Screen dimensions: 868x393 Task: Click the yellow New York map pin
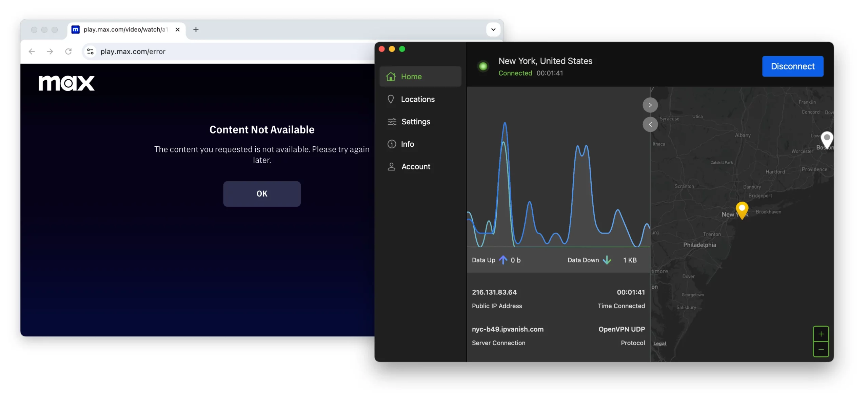coord(742,210)
